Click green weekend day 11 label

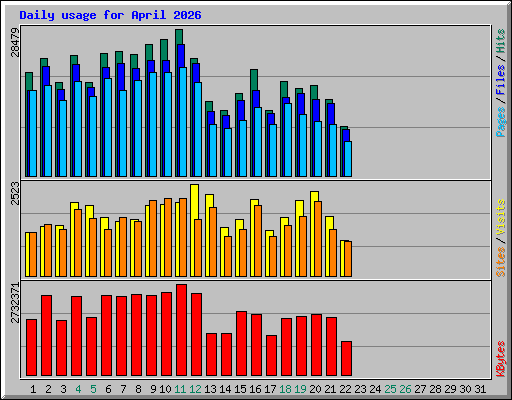click(x=180, y=389)
